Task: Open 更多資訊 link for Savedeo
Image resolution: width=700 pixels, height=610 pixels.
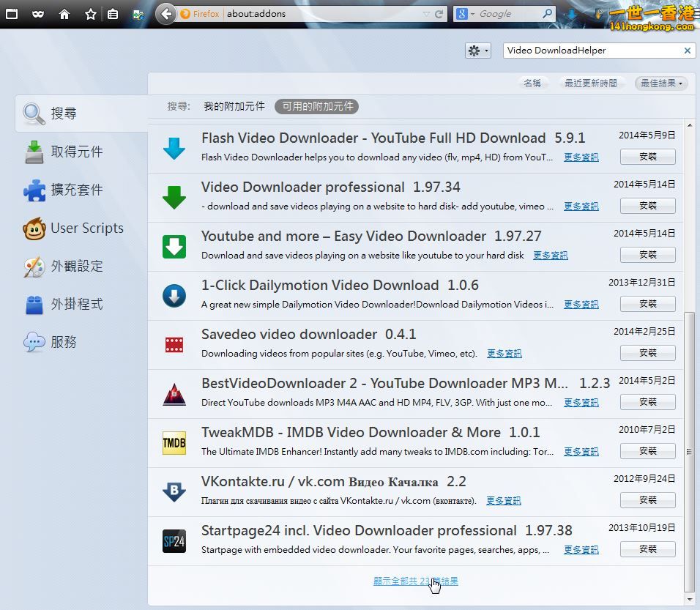Action: coord(504,354)
